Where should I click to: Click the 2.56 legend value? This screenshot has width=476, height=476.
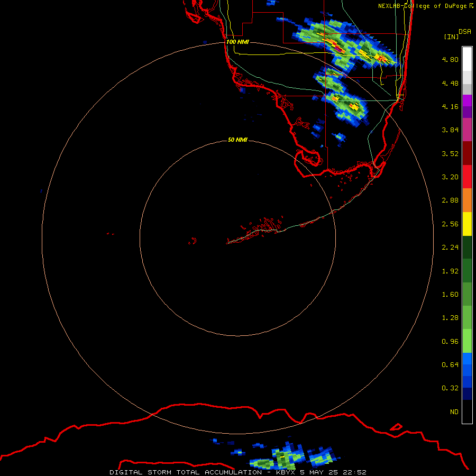click(450, 224)
